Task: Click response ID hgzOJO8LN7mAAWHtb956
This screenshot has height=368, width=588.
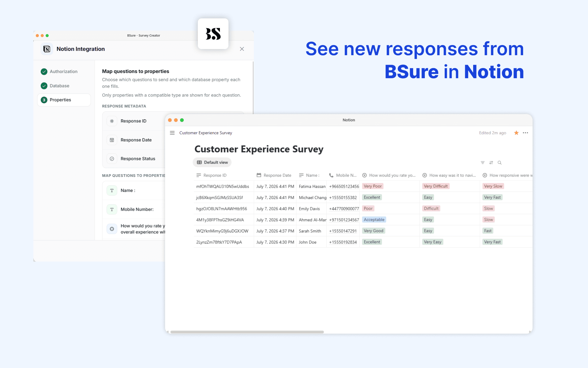Action: (x=221, y=209)
